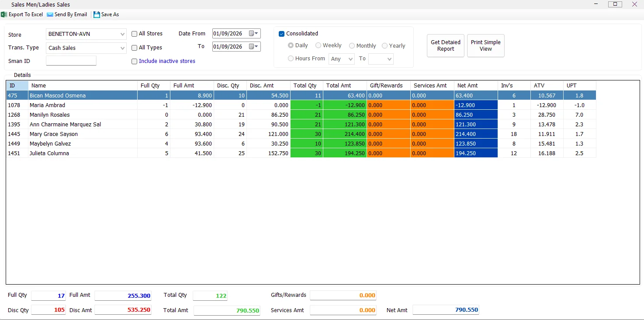
Task: Click the ATV cell showing 28.750
Action: coord(547,115)
